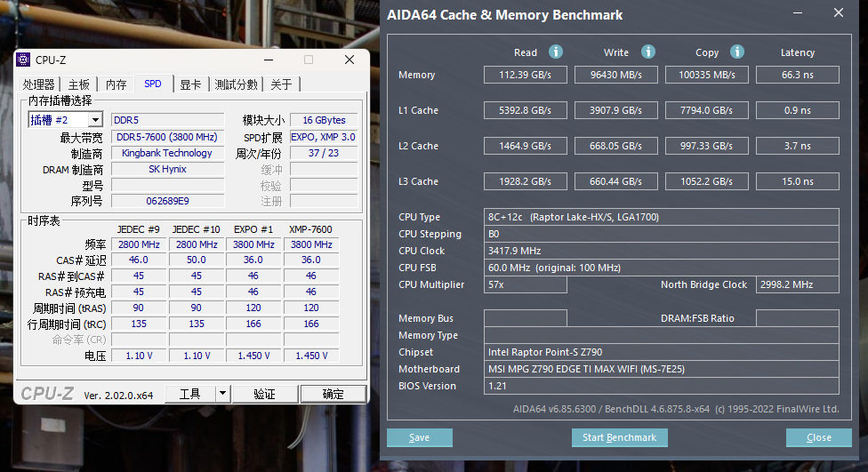Click the 工具 button in CPU-Z
The height and width of the screenshot is (472, 868).
coord(190,394)
